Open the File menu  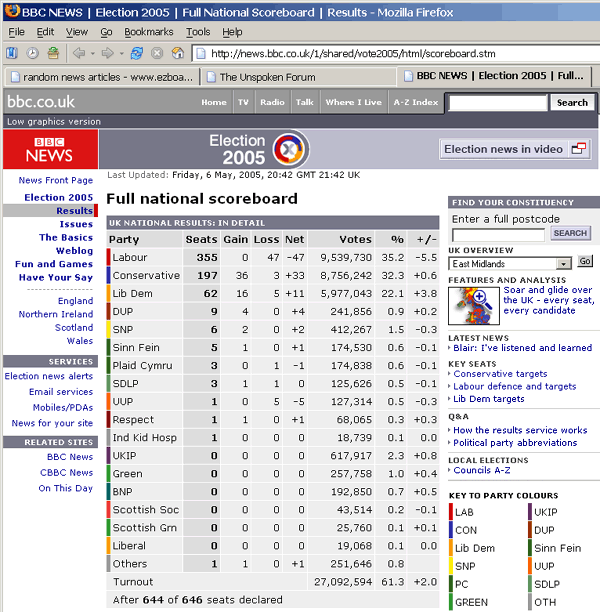[x=16, y=32]
